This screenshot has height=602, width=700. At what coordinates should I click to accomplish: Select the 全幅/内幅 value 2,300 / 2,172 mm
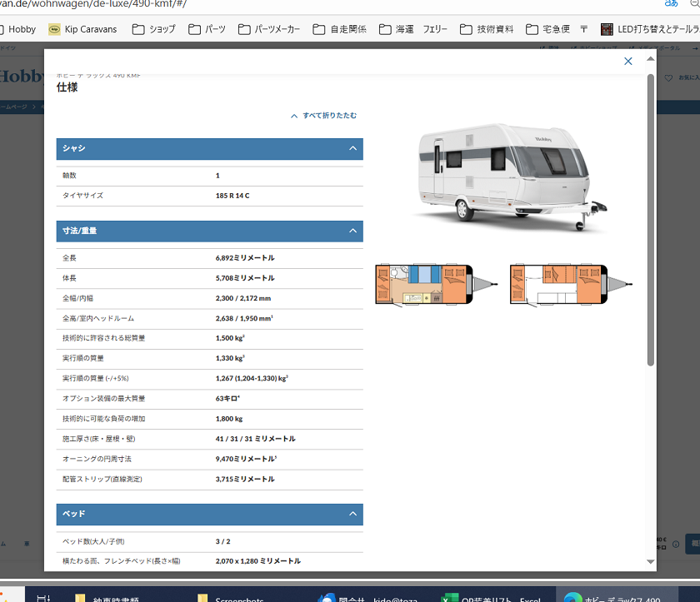point(242,298)
